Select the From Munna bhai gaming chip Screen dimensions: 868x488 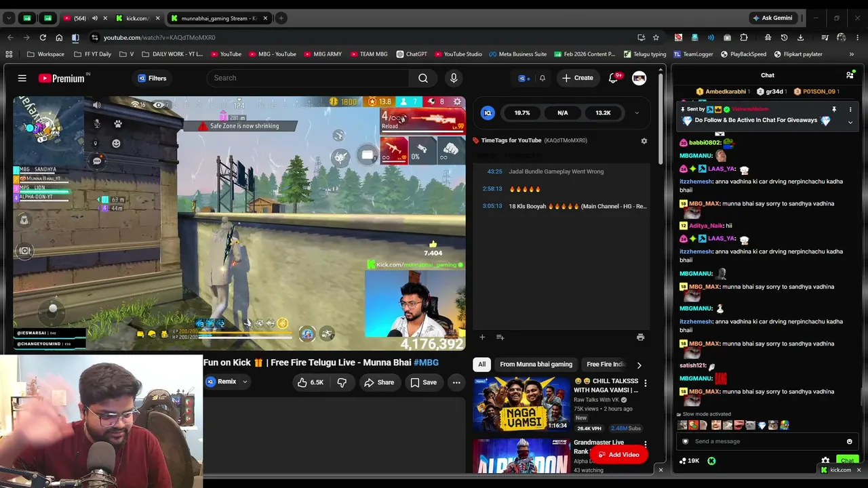536,365
